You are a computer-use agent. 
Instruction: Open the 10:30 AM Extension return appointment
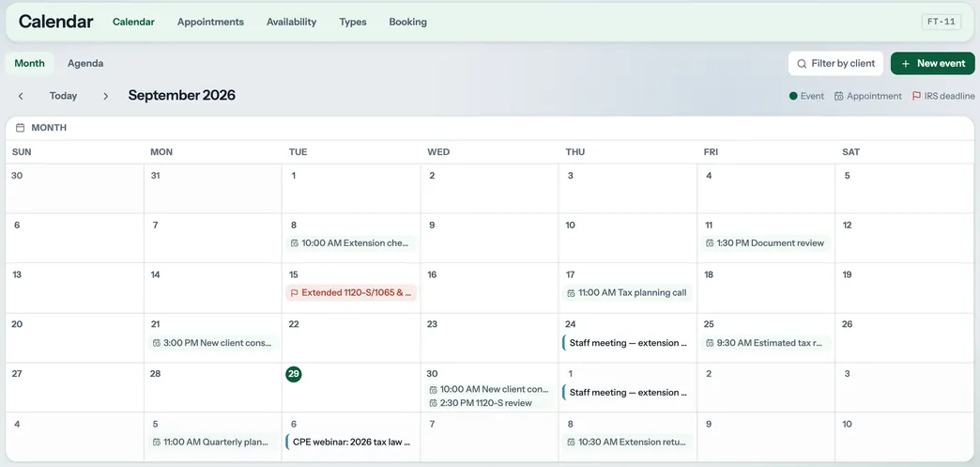tap(627, 442)
